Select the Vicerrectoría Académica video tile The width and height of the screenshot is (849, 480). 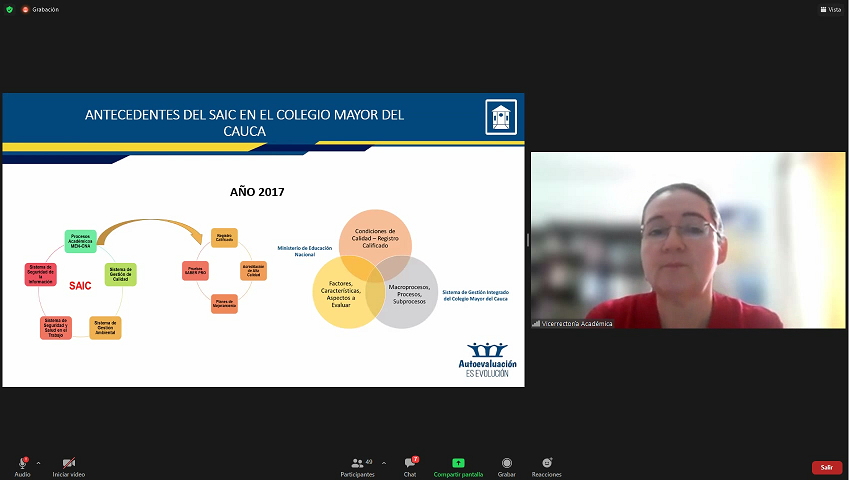[688, 240]
